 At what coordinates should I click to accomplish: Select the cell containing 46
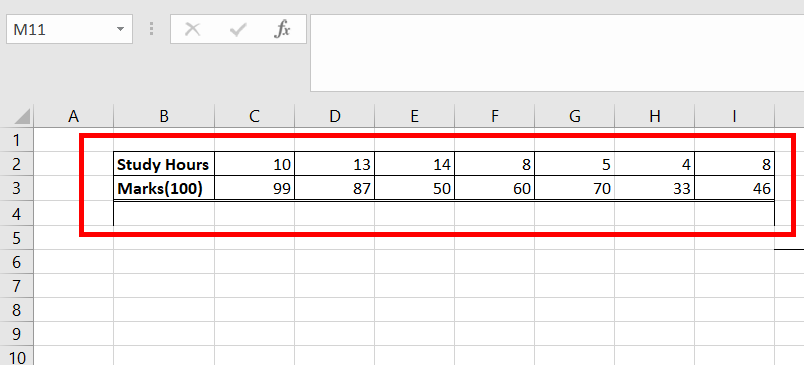[x=734, y=188]
